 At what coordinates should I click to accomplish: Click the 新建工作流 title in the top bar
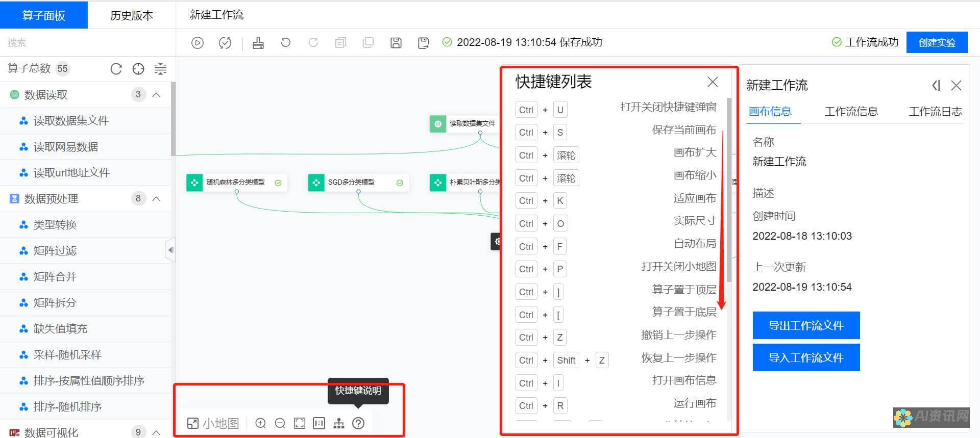point(216,15)
